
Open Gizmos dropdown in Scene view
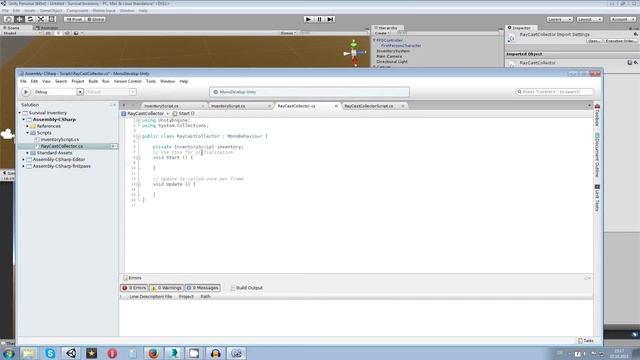tap(288, 33)
